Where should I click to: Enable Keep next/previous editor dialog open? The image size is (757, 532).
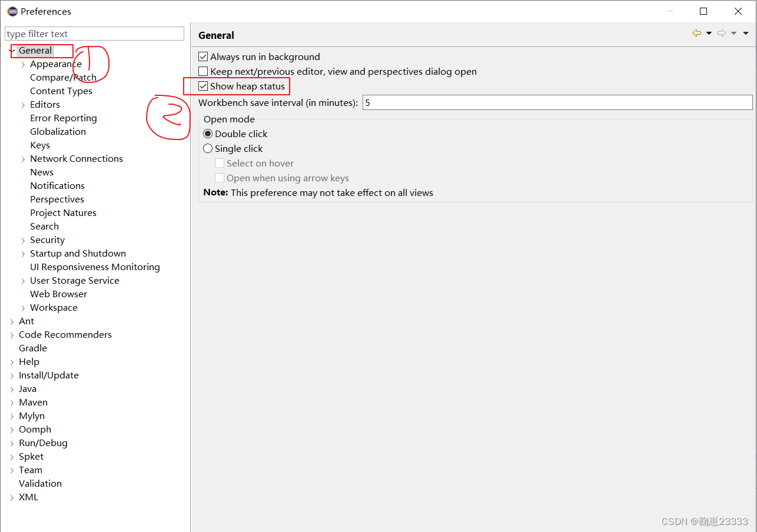pyautogui.click(x=203, y=71)
